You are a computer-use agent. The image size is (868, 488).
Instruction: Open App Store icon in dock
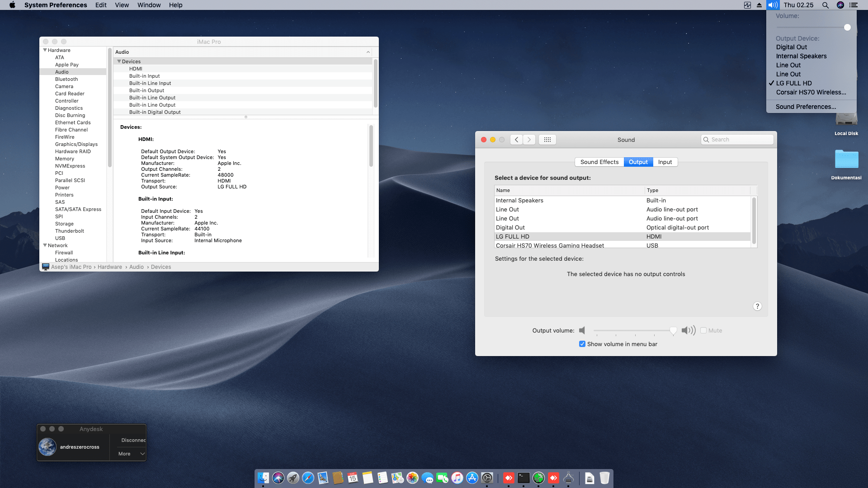[x=472, y=478]
